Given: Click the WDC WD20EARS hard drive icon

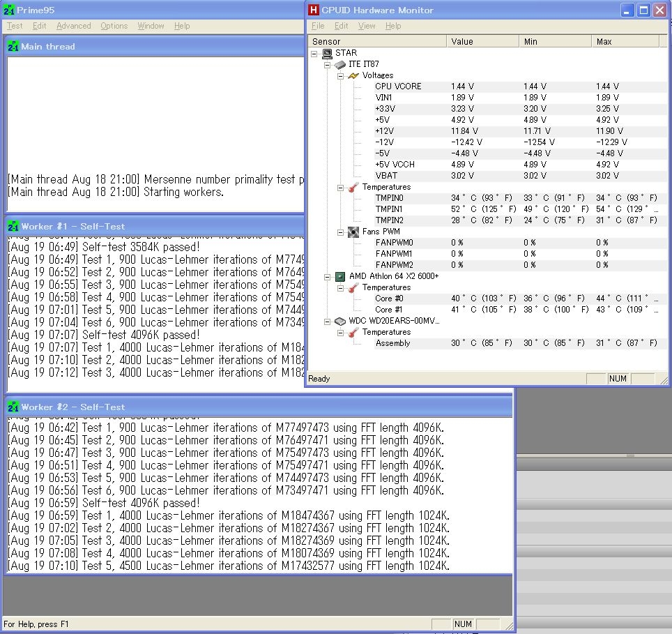Looking at the screenshot, I should (340, 321).
